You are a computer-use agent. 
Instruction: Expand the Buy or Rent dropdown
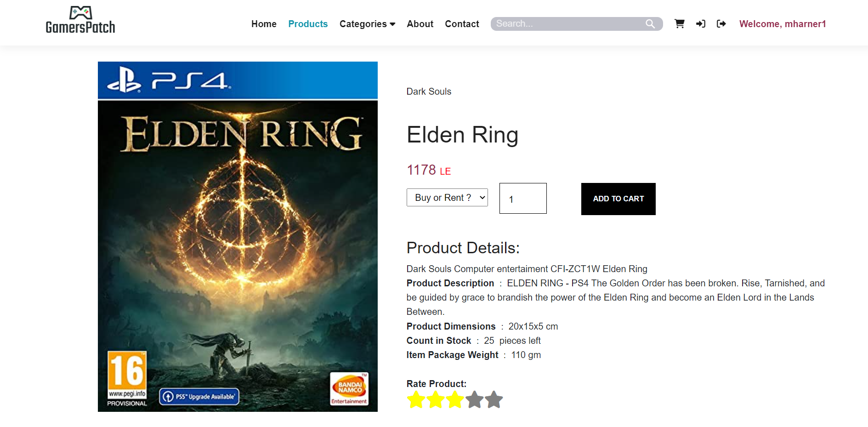[447, 198]
